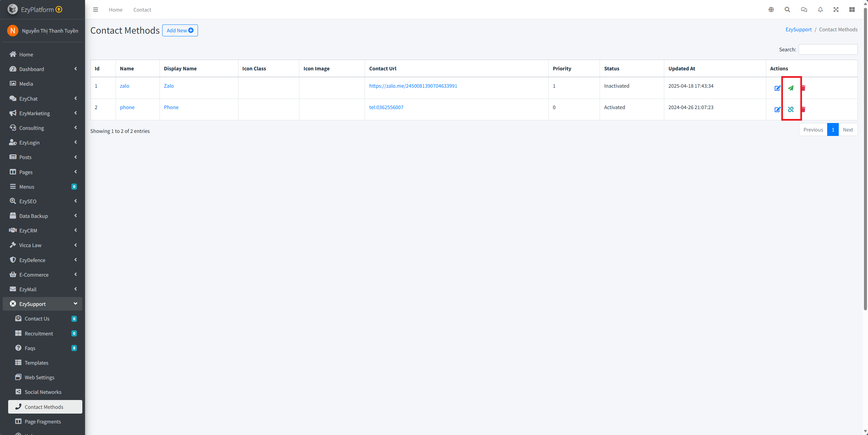Open Web Settings submenu item
868x435 pixels.
(x=45, y=377)
